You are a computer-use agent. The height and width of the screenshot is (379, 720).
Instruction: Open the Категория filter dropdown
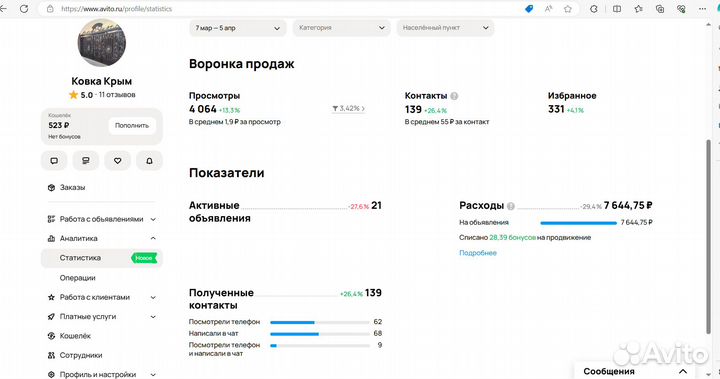click(x=342, y=28)
